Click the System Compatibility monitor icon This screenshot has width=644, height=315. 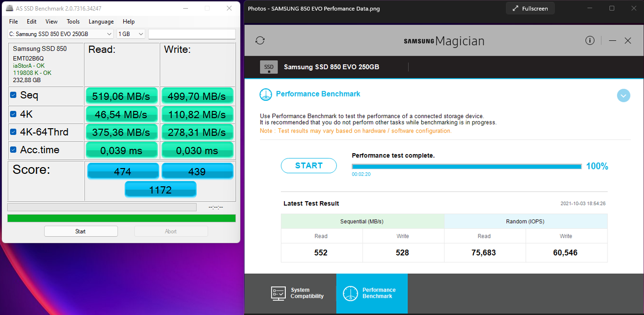tap(279, 293)
